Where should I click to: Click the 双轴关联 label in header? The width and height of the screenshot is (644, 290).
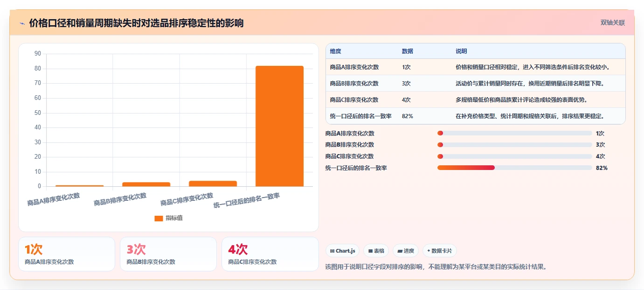tap(612, 22)
